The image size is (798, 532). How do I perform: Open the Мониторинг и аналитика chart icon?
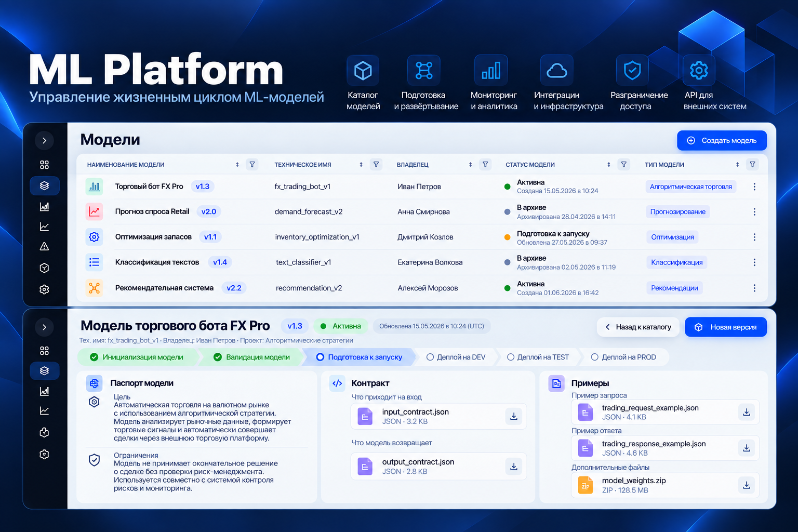(491, 71)
